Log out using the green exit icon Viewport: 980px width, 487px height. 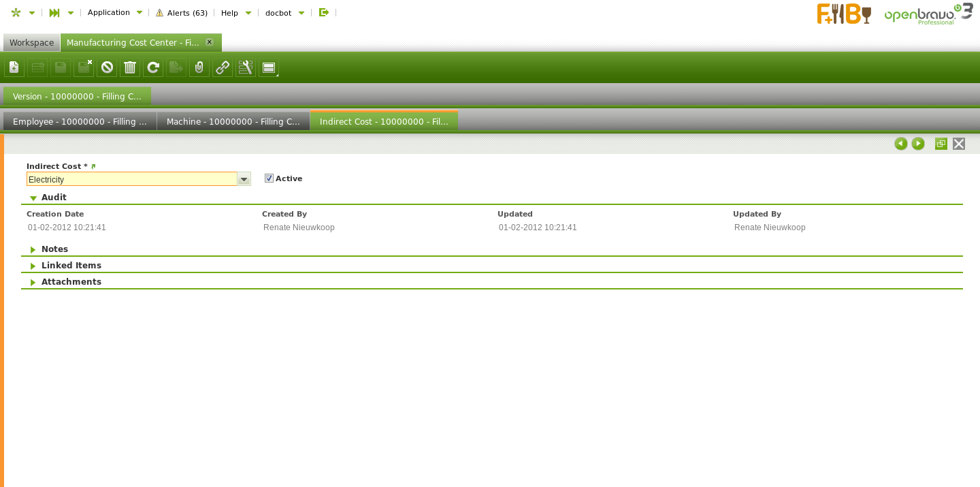pyautogui.click(x=324, y=12)
